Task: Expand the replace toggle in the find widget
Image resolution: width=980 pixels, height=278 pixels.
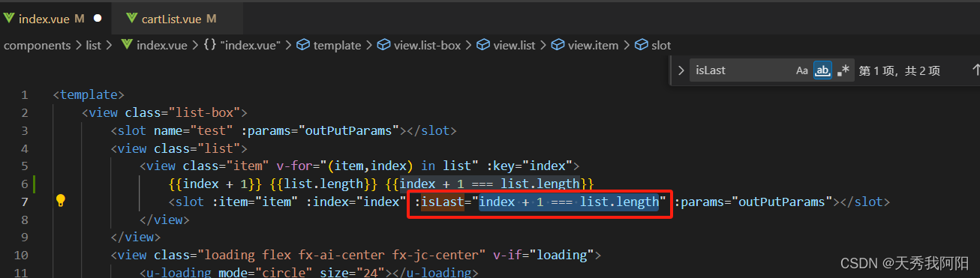Action: coord(681,70)
